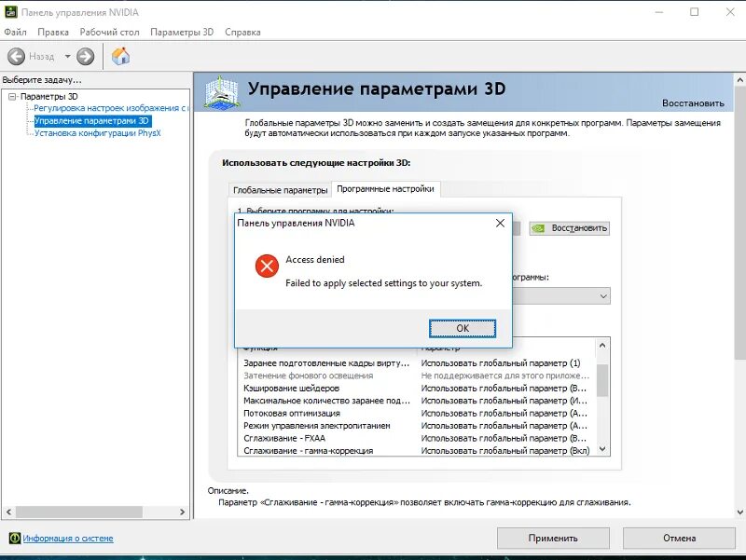Click the Back arrow toolbar icon
The image size is (746, 560).
pyautogui.click(x=16, y=57)
